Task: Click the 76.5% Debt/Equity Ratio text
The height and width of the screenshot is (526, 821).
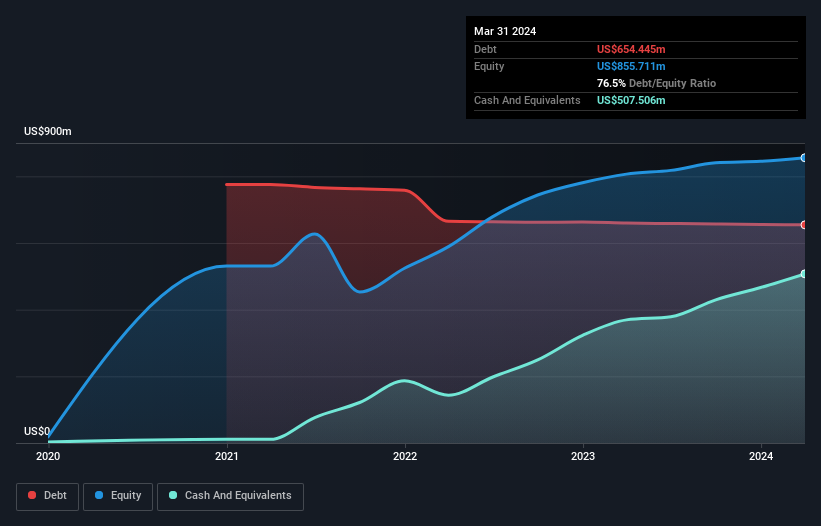Action: pyautogui.click(x=656, y=83)
